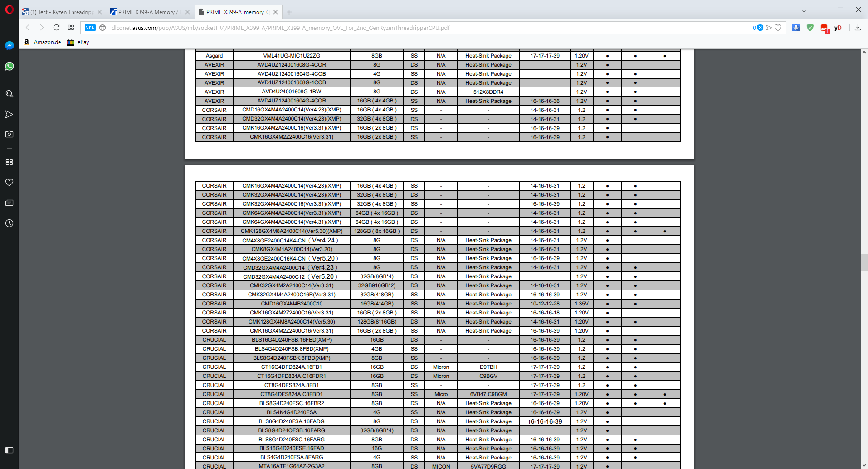
Task: Click the 1.35V voltage cell
Action: (x=581, y=304)
